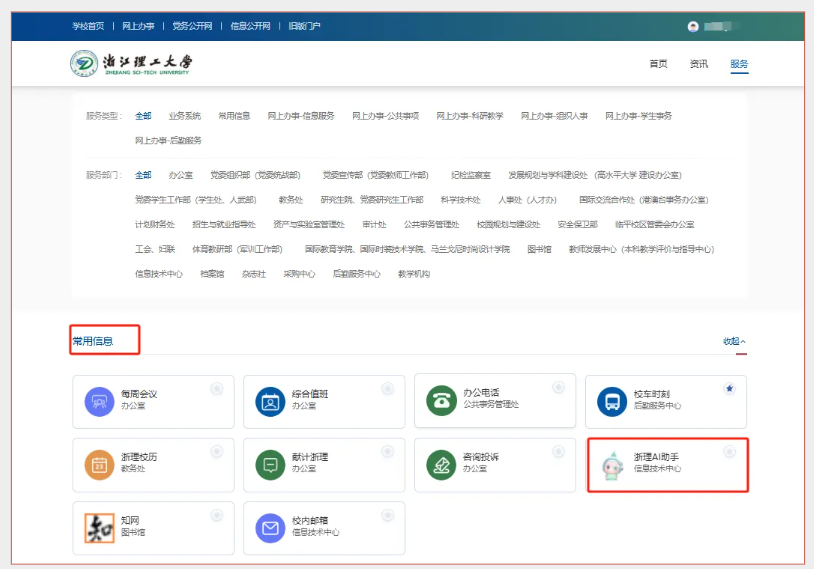Image resolution: width=814 pixels, height=569 pixels.
Task: Unfavorite 校车时刻 using its star
Action: pos(729,389)
